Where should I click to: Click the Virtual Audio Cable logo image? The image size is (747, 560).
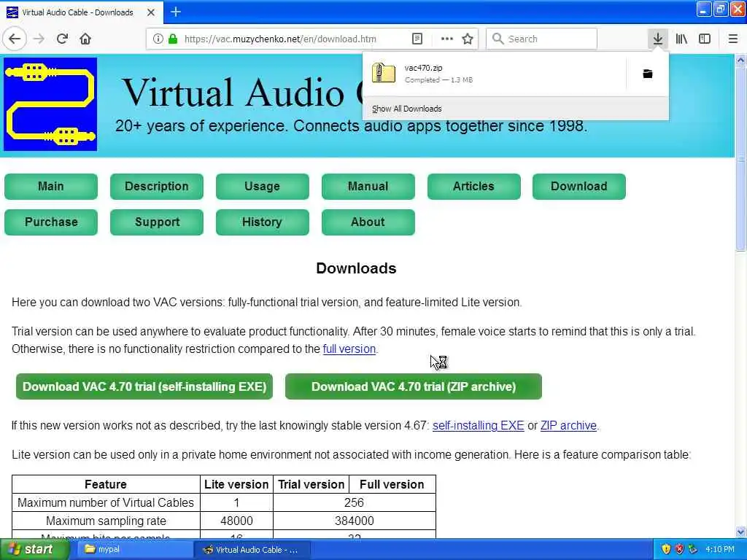coord(50,104)
